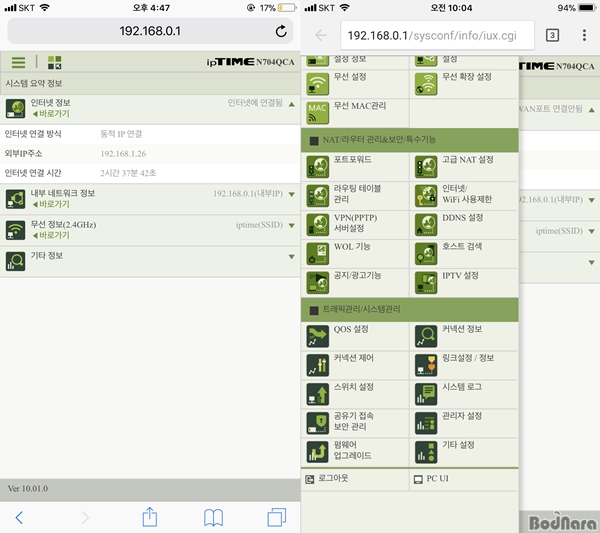
Task: Expand the 무선 정보(2.4GHz) section
Action: (x=291, y=230)
